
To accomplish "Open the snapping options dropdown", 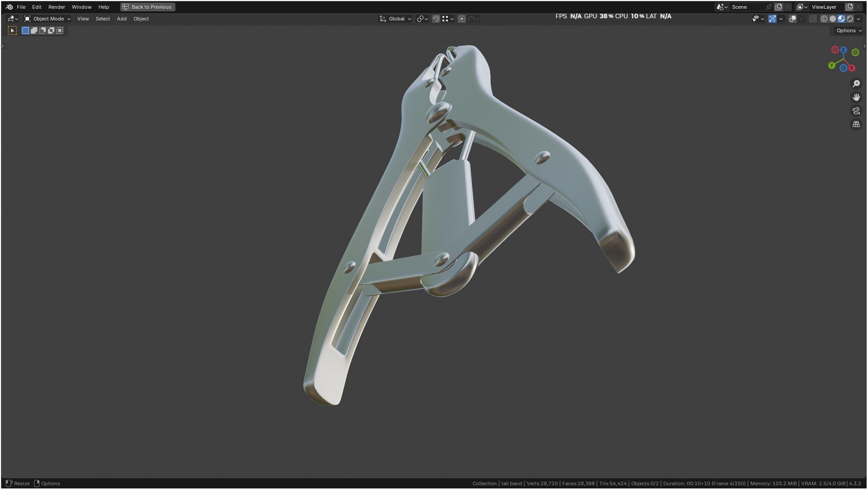I will coord(448,19).
